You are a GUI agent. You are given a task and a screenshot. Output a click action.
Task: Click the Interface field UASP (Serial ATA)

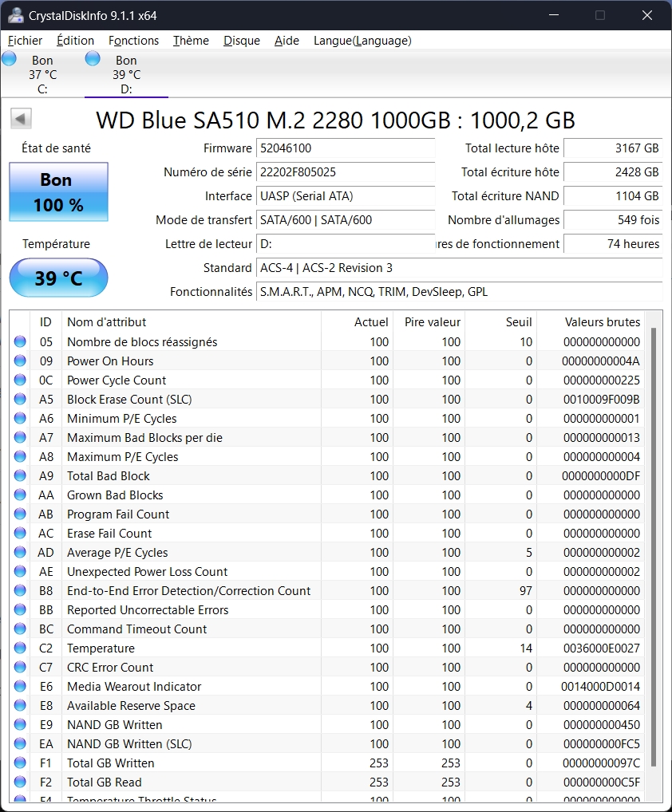(345, 195)
